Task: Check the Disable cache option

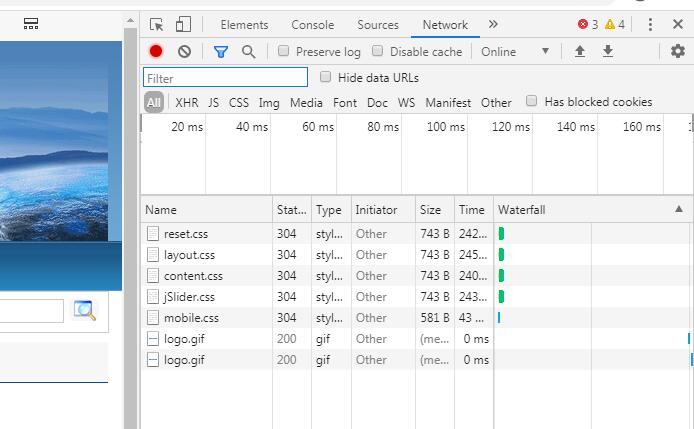Action: pos(378,52)
